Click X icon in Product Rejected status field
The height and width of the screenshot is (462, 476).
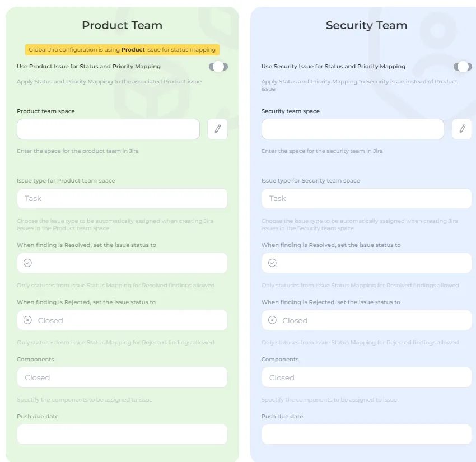pyautogui.click(x=27, y=320)
